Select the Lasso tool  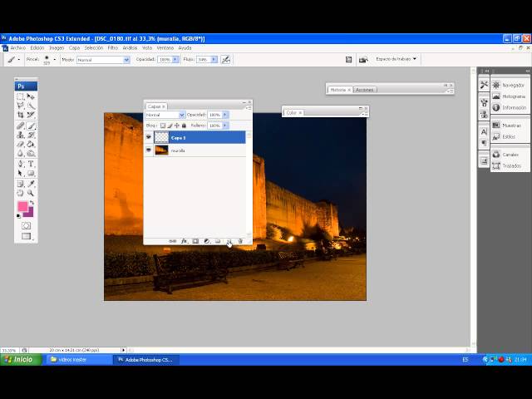20,106
